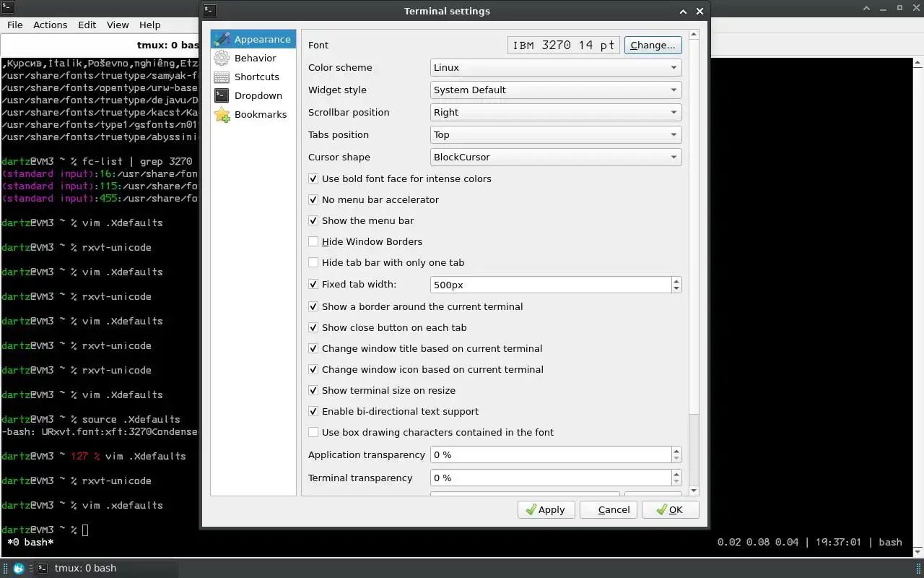The height and width of the screenshot is (578, 924).
Task: Open the Cursor shape dropdown
Action: pos(556,157)
